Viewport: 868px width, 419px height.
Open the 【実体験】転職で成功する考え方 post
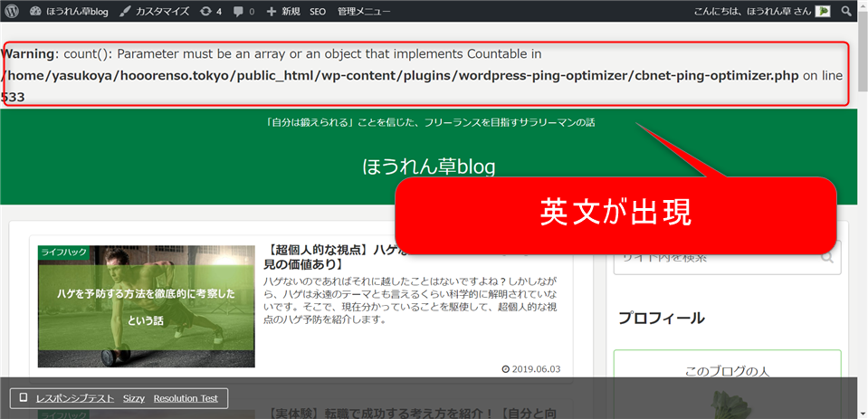[x=412, y=414]
